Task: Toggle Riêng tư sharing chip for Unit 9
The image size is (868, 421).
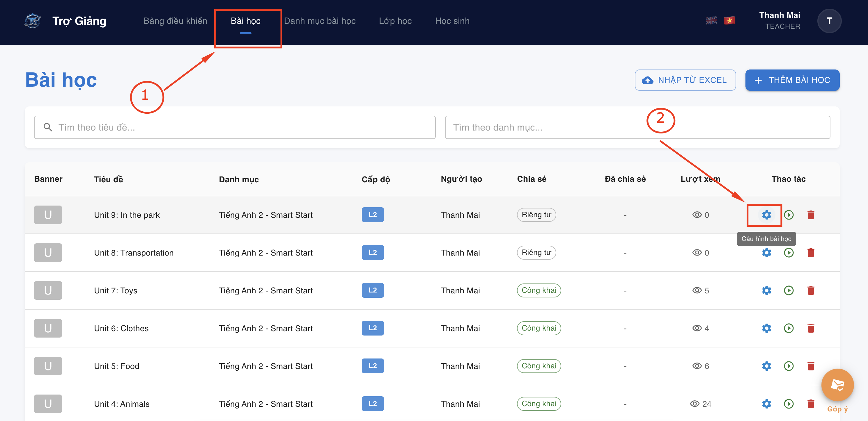Action: [536, 215]
